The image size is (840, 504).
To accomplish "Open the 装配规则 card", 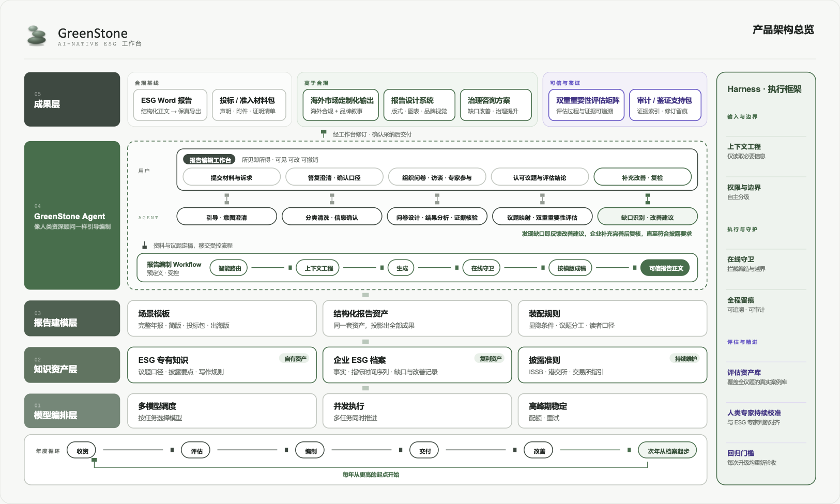I will click(x=613, y=318).
